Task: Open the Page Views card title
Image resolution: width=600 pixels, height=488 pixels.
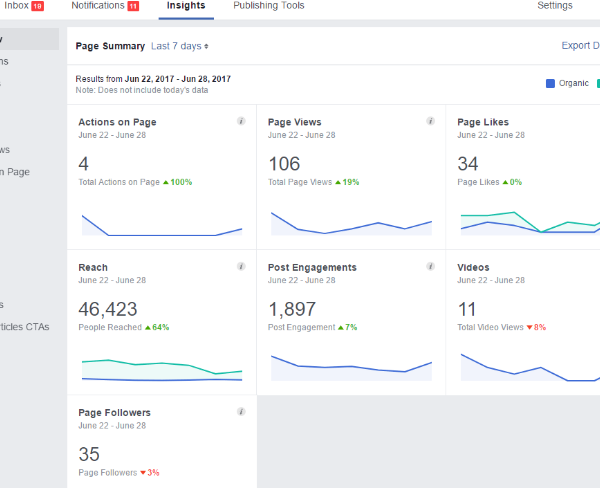Action: (295, 122)
